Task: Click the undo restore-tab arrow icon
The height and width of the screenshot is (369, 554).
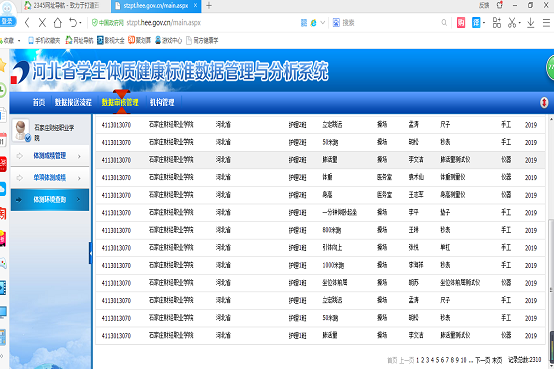Action: [x=73, y=23]
